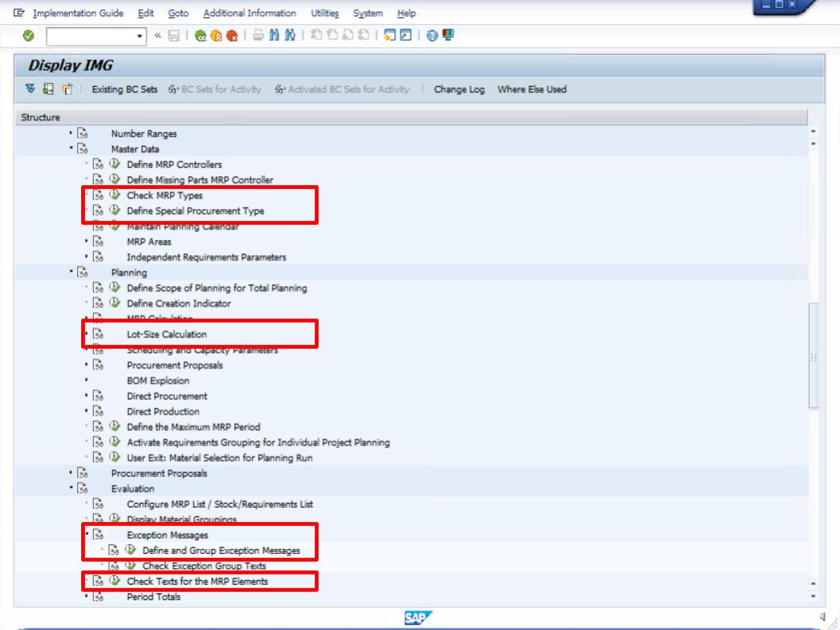The height and width of the screenshot is (630, 840).
Task: Expand the BOM Explosion node
Action: click(87, 380)
